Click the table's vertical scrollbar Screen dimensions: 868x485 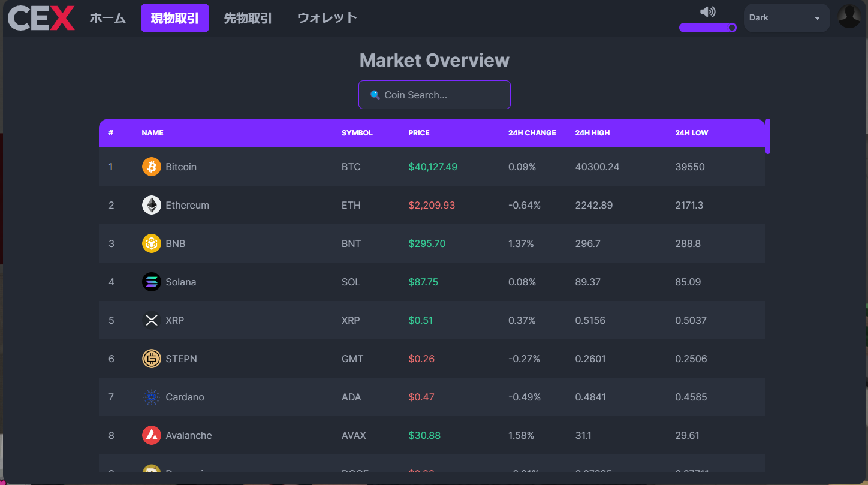coord(768,137)
